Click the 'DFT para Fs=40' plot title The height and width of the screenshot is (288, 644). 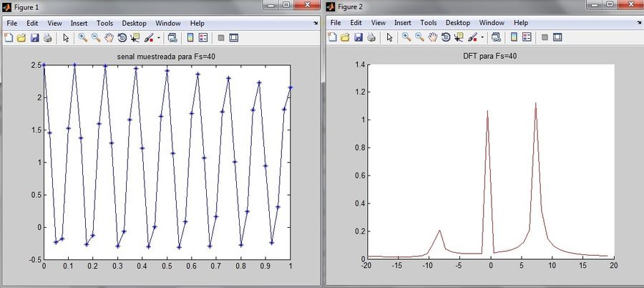point(490,56)
